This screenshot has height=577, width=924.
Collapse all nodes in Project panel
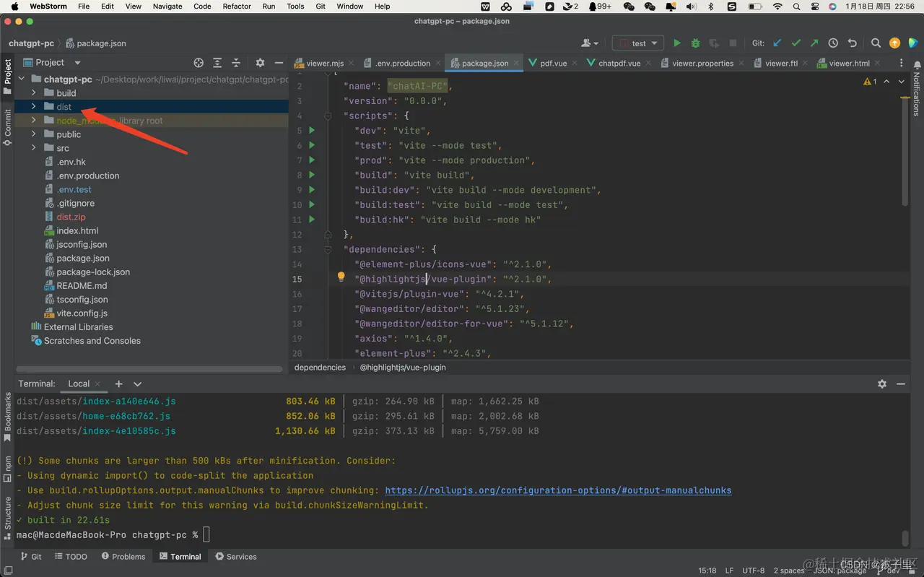[x=236, y=63]
